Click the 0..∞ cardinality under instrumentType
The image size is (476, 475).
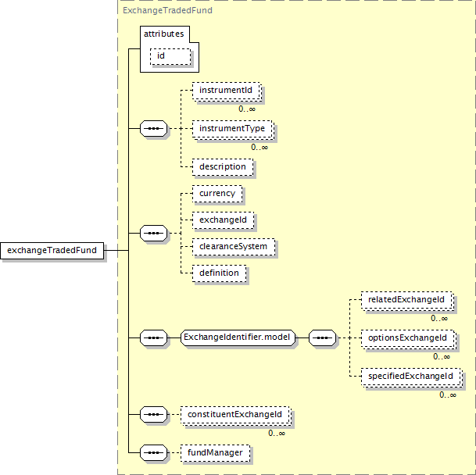coord(259,148)
